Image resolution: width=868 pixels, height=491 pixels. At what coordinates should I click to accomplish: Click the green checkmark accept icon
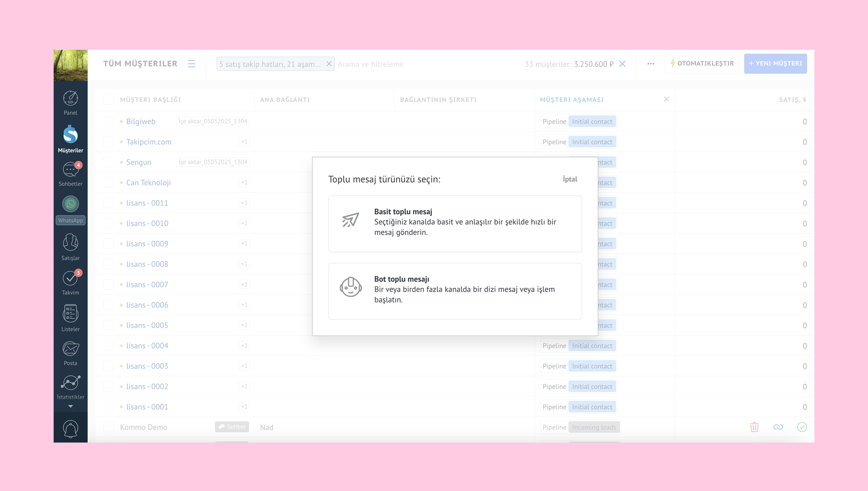tap(802, 427)
